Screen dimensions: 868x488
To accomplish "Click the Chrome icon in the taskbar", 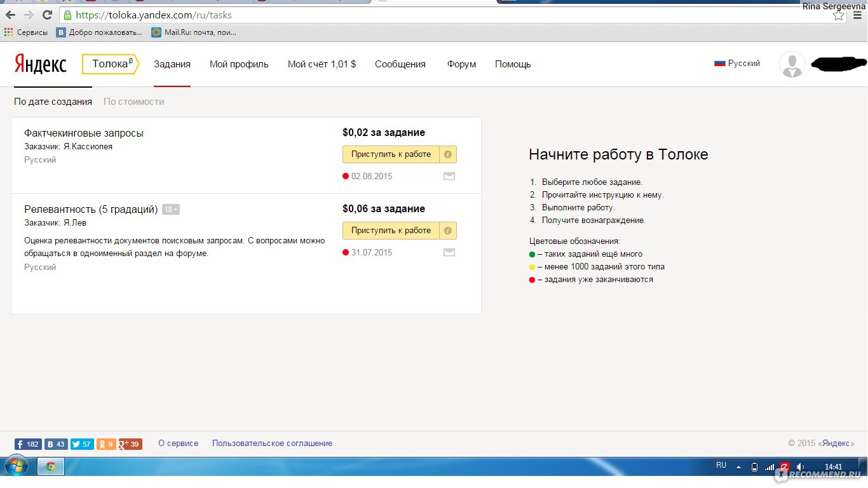I will click(x=51, y=466).
